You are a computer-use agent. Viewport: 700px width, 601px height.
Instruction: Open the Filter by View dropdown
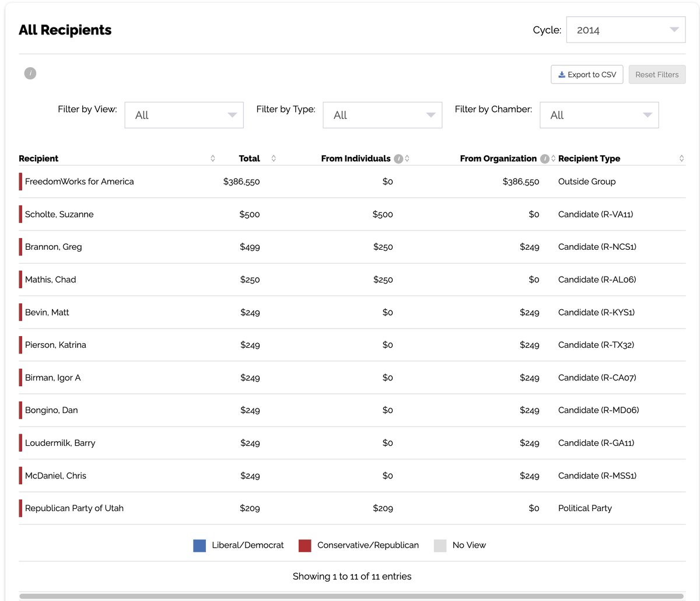point(184,115)
